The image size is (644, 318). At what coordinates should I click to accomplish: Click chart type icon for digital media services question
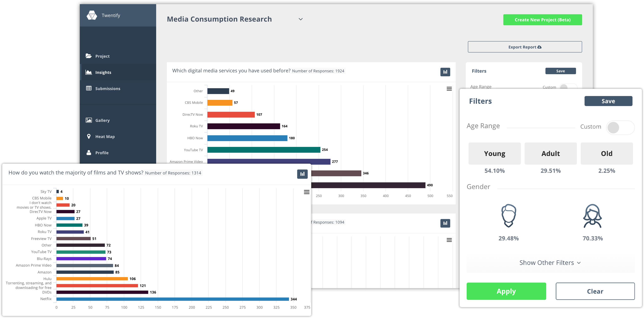[x=445, y=72]
